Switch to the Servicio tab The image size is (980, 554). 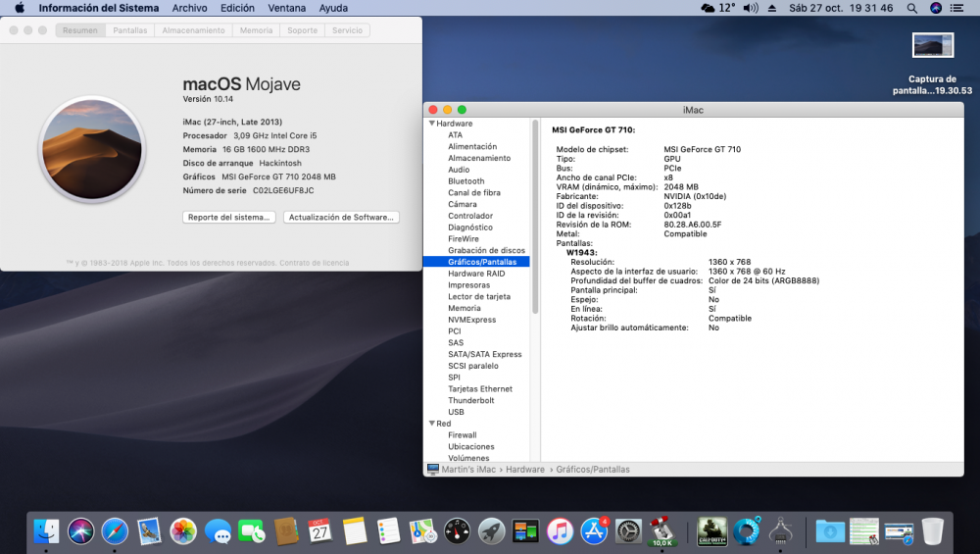(348, 30)
